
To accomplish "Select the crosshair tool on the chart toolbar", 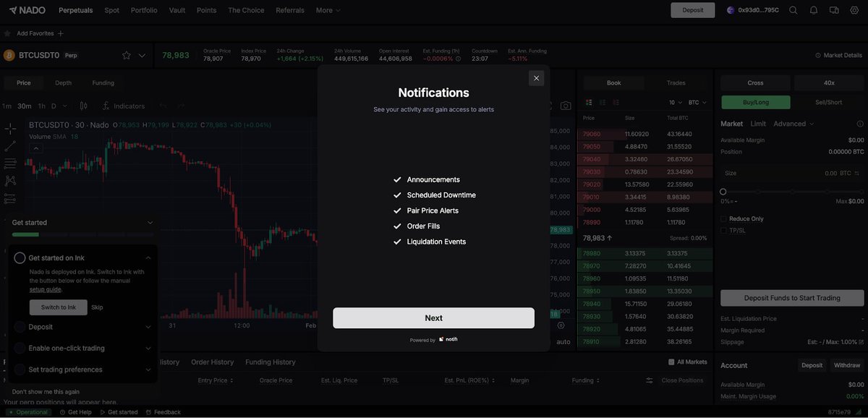I will click(x=9, y=127).
